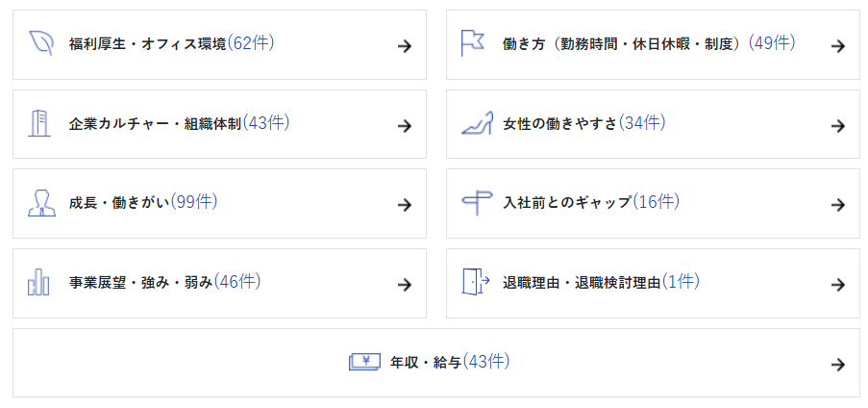This screenshot has height=408, width=868.
Task: Click the exit door icon for 退職理由
Action: pos(477,283)
